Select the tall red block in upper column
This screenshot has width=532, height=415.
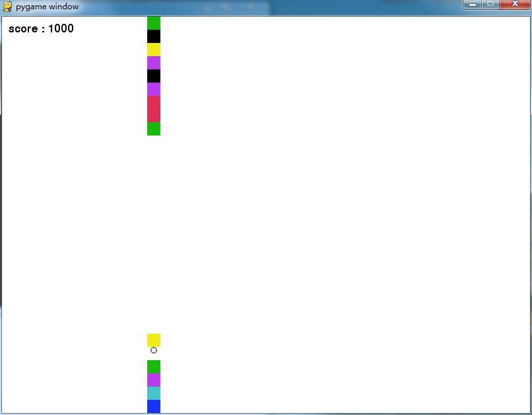point(154,109)
